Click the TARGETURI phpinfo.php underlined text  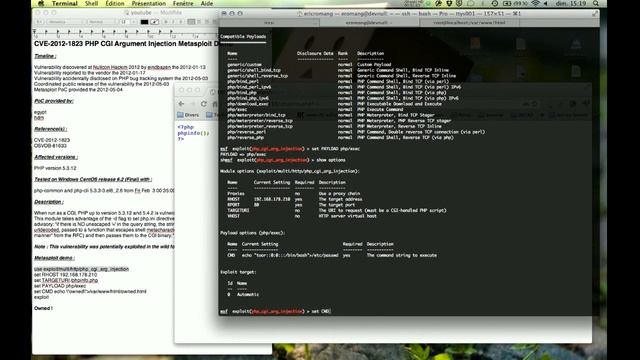[x=70, y=280]
